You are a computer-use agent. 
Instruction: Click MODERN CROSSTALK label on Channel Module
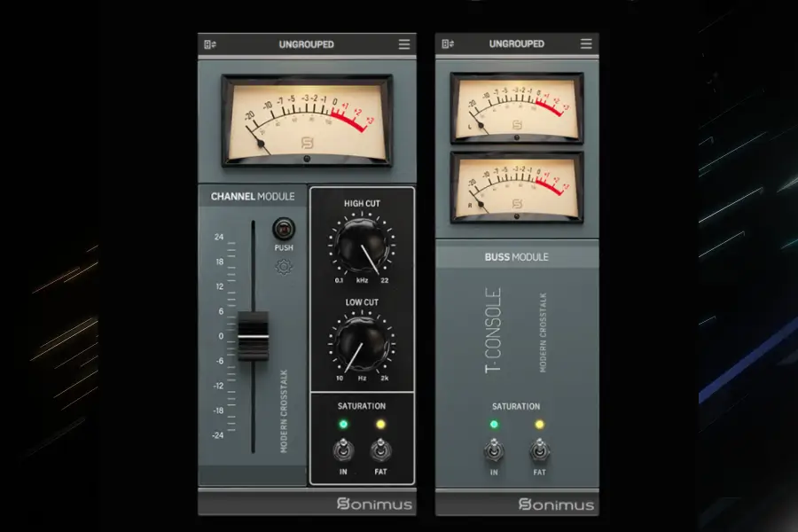pos(284,411)
